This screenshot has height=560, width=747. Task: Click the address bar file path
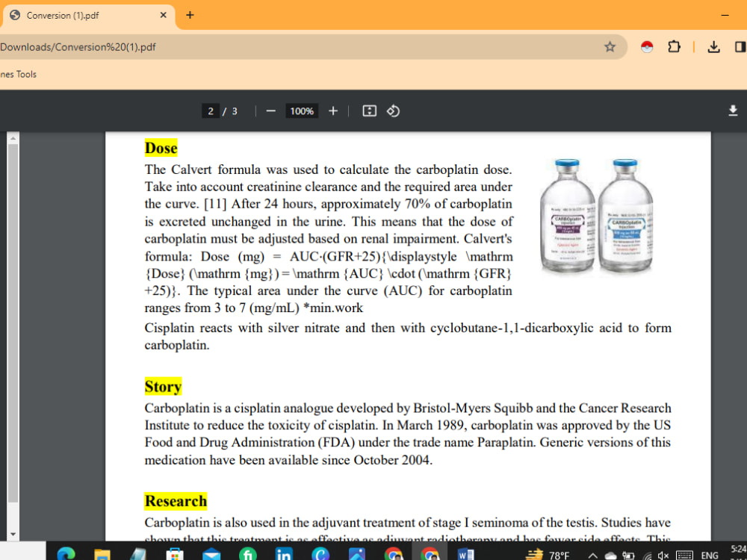tap(78, 47)
